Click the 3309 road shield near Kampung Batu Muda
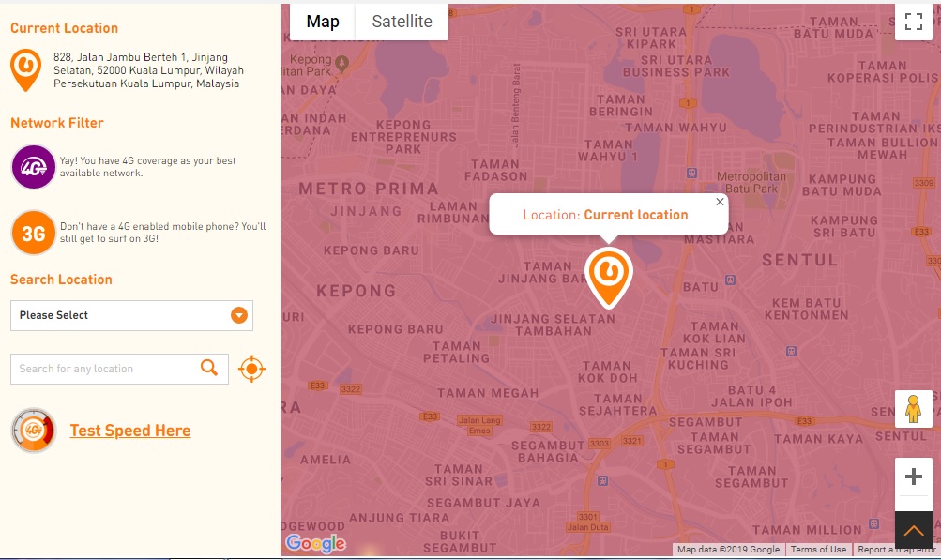941x560 pixels. tap(923, 183)
